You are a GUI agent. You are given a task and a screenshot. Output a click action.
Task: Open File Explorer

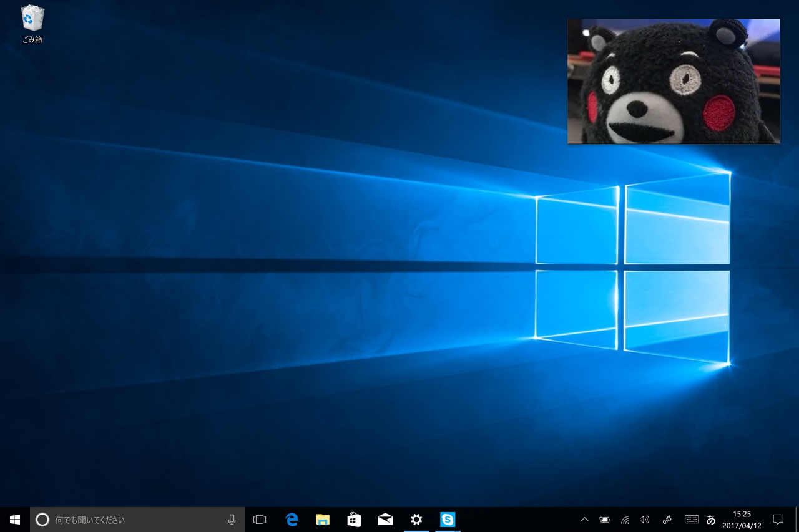pyautogui.click(x=323, y=519)
